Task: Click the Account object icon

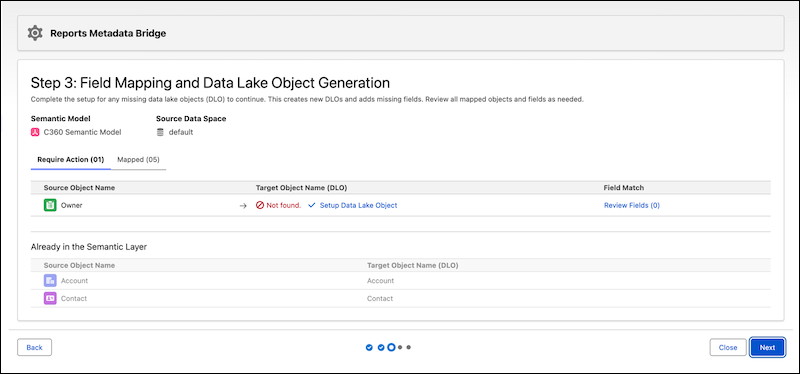Action: coord(50,281)
